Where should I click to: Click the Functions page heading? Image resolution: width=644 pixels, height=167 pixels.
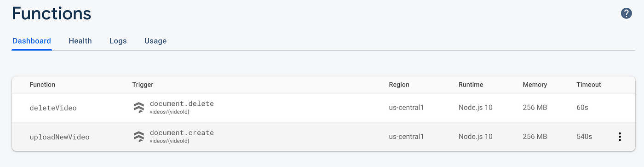pyautogui.click(x=51, y=13)
